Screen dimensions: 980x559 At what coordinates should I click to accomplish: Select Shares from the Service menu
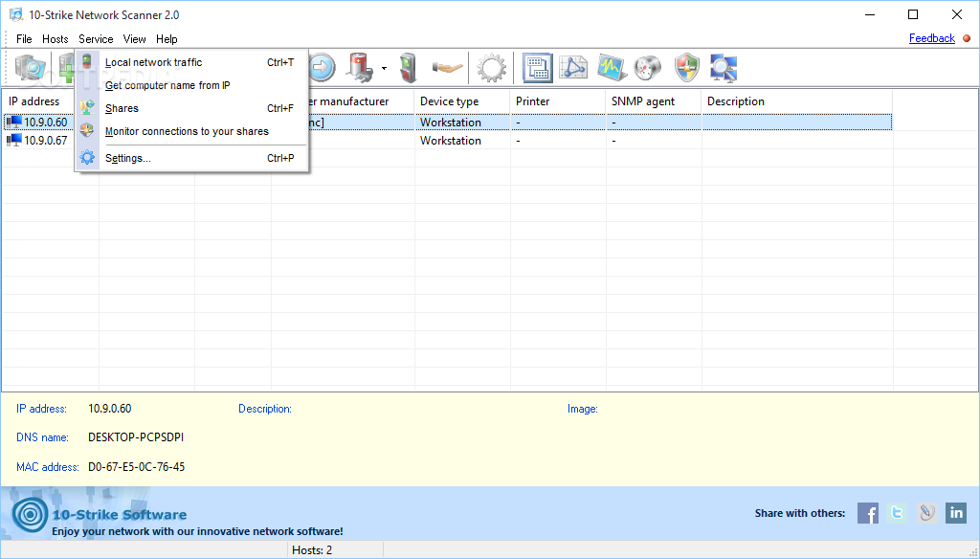pyautogui.click(x=191, y=108)
